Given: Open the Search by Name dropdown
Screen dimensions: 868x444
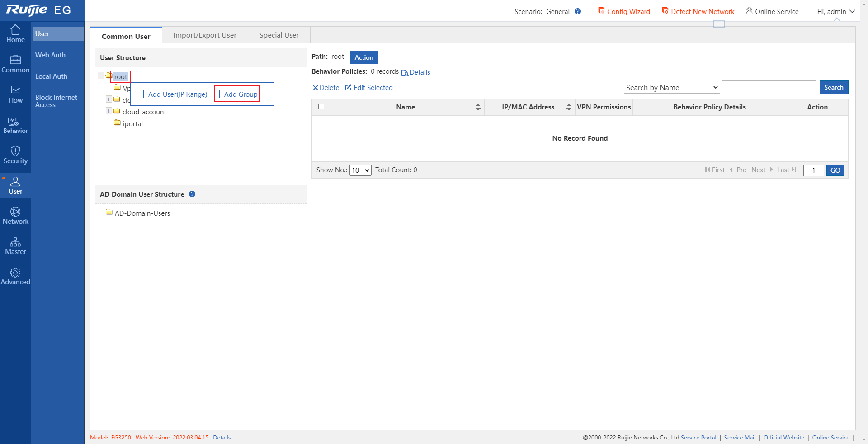Looking at the screenshot, I should tap(671, 88).
